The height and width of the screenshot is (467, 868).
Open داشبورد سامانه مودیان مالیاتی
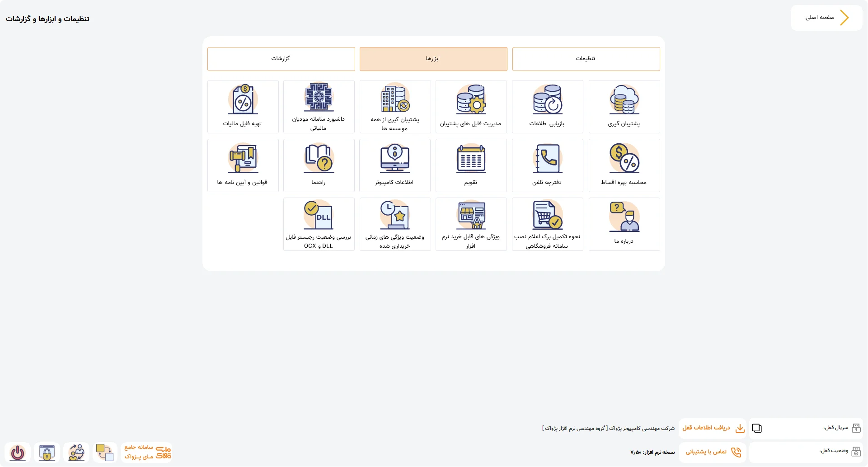pos(319,107)
